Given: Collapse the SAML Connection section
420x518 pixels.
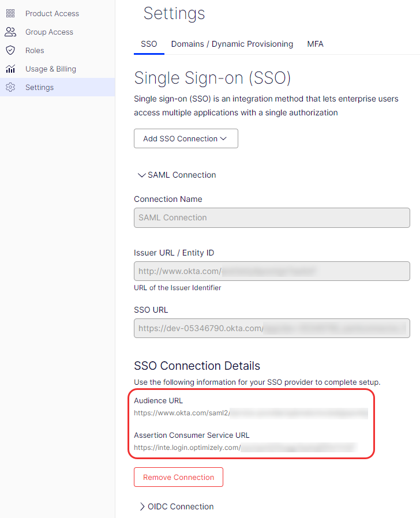Looking at the screenshot, I should tap(177, 175).
